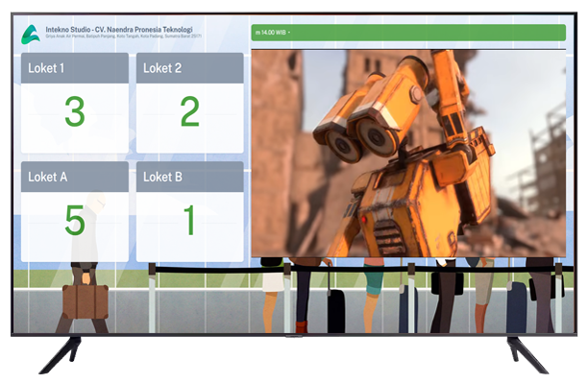Click the small address line under company name
Viewport: 588px width, 383px height.
[123, 36]
